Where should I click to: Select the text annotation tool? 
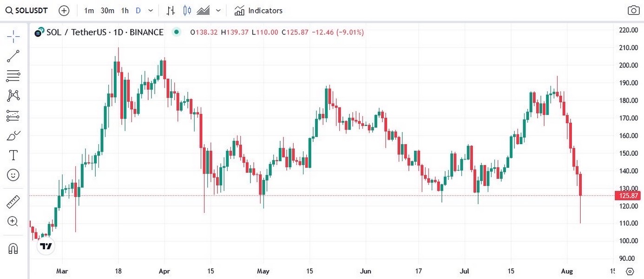pos(13,155)
